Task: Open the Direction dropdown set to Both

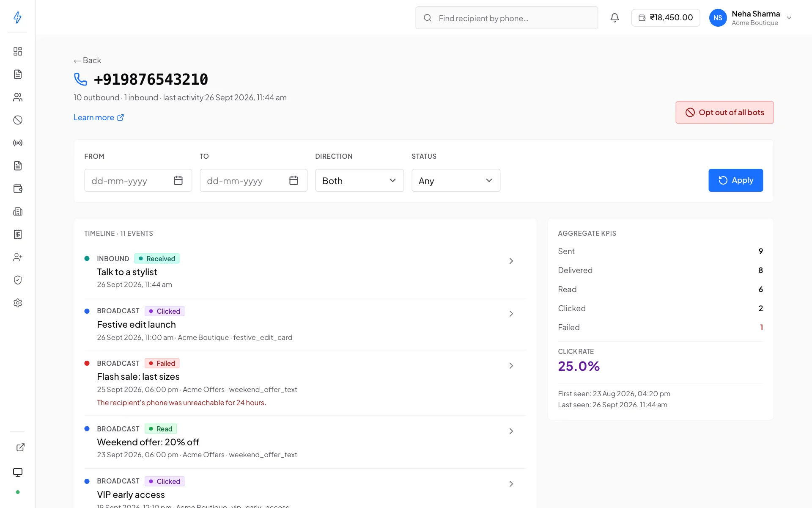Action: [x=359, y=181]
